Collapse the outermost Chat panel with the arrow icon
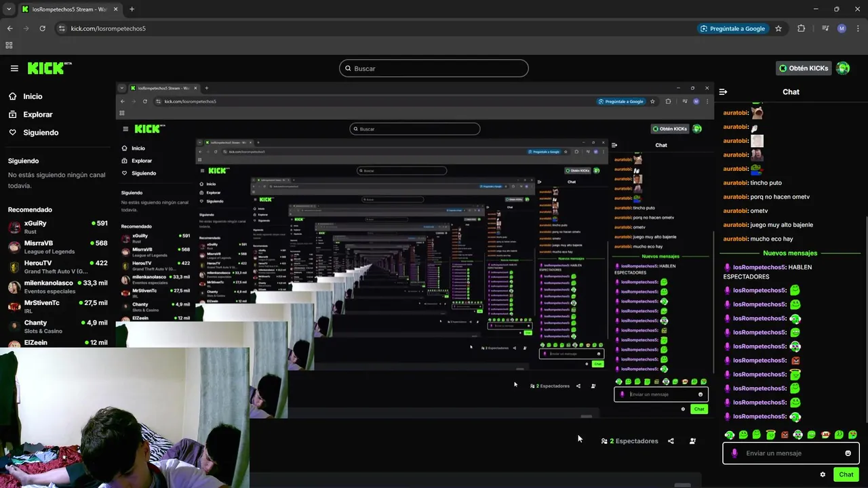The image size is (868, 488). coord(723,91)
